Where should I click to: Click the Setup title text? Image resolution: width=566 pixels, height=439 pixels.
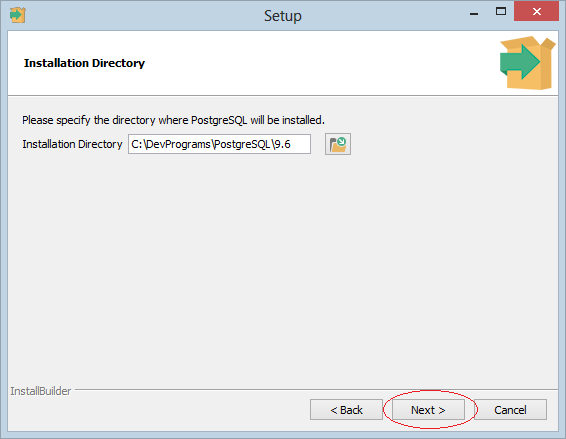coord(283,16)
